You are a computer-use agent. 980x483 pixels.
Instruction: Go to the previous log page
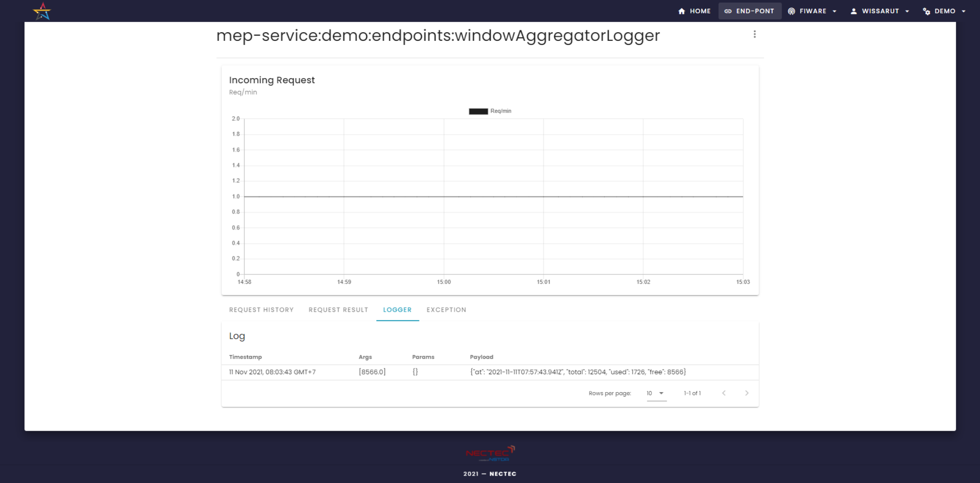click(724, 393)
